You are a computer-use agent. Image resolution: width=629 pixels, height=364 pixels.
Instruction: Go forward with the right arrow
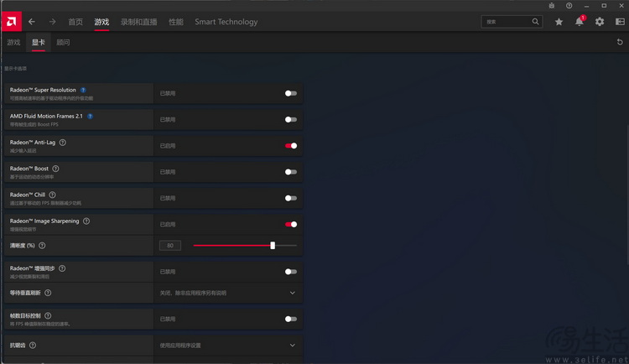[53, 22]
